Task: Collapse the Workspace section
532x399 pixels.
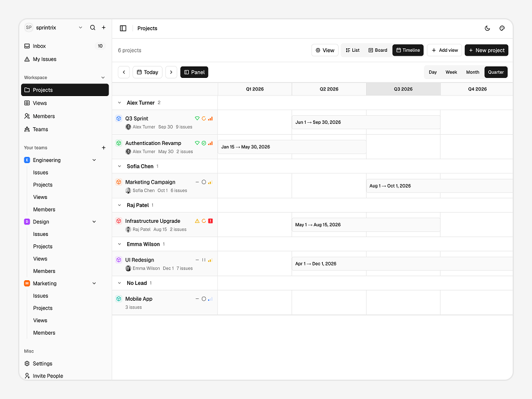Action: tap(103, 78)
